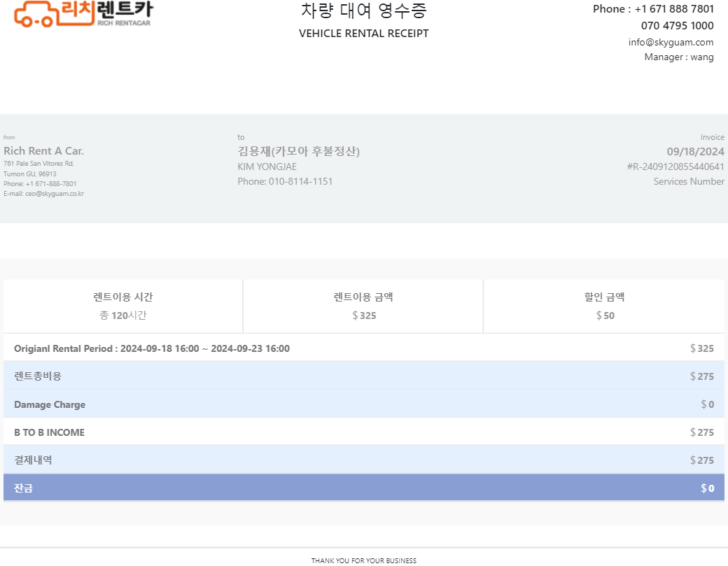Click the VEHICLE RENTAL RECEIPT heading
728x566 pixels.
pyautogui.click(x=363, y=34)
